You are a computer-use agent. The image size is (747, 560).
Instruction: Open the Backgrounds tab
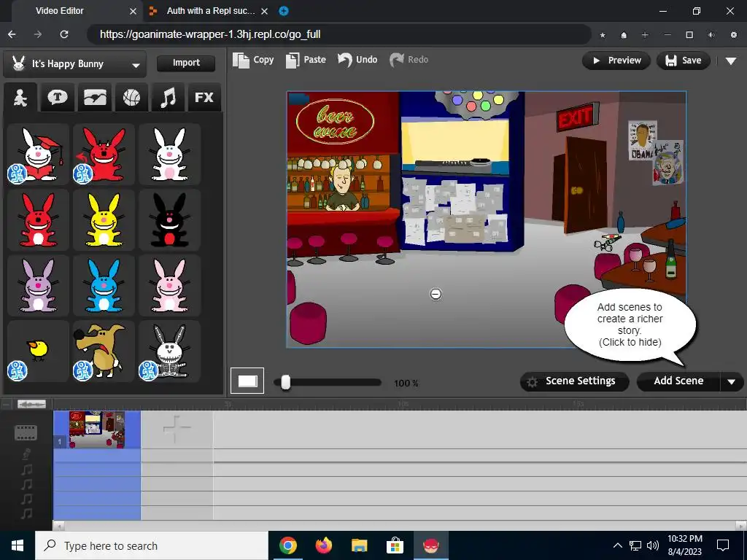(x=94, y=98)
